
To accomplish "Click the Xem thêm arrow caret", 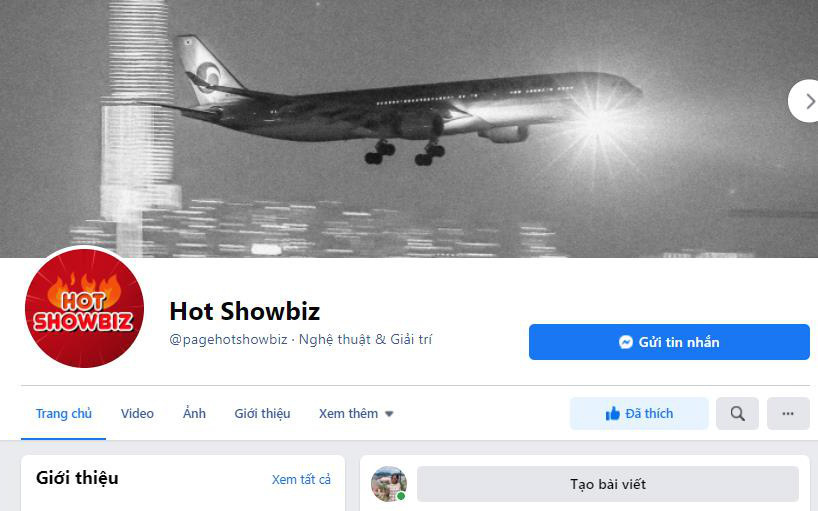I will (x=389, y=414).
